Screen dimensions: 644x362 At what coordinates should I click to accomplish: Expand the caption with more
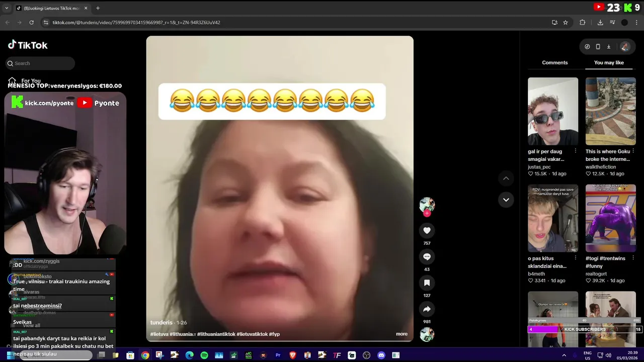tap(401, 334)
